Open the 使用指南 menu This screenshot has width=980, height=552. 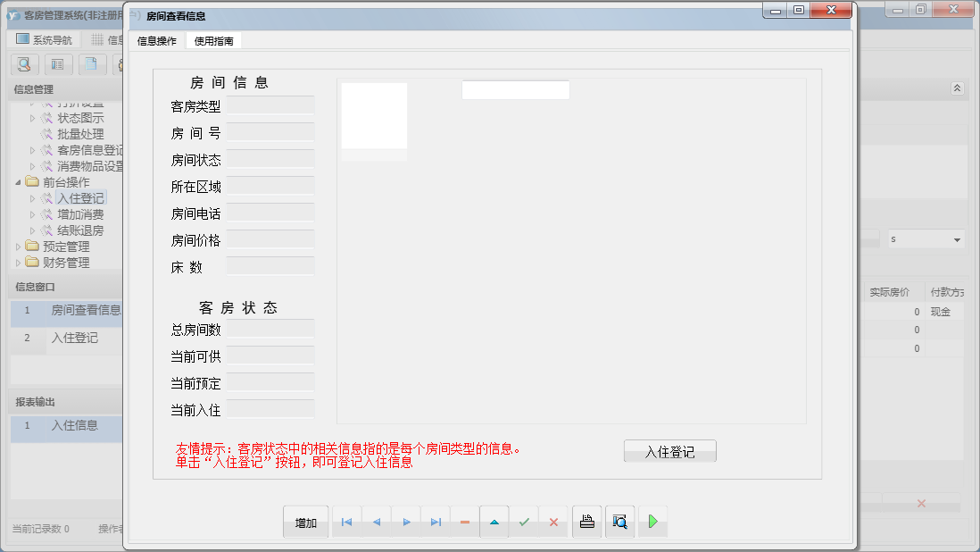tap(213, 41)
